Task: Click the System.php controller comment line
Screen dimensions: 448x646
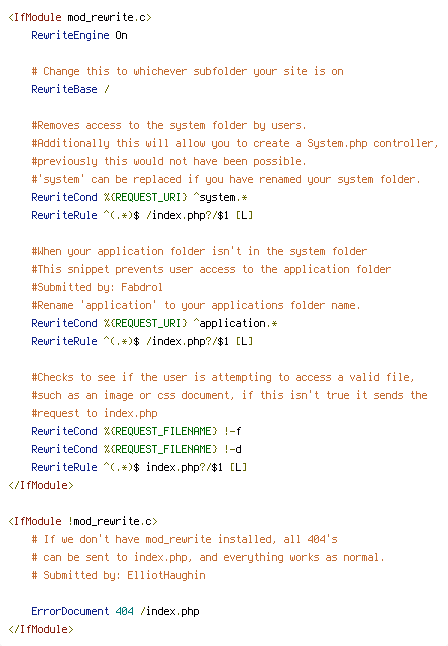Action: pos(235,143)
